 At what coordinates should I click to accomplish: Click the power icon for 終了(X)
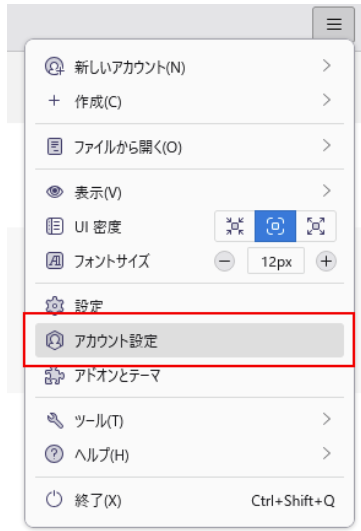54,500
